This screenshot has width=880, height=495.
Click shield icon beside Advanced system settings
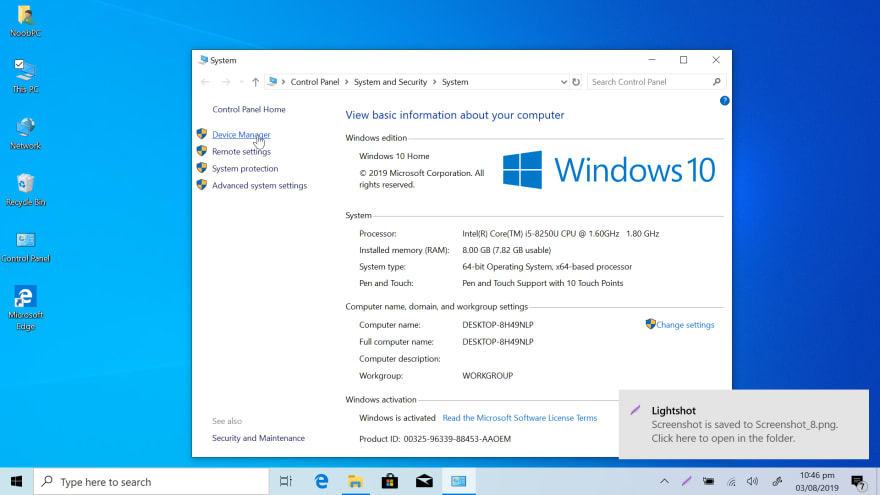(x=202, y=185)
